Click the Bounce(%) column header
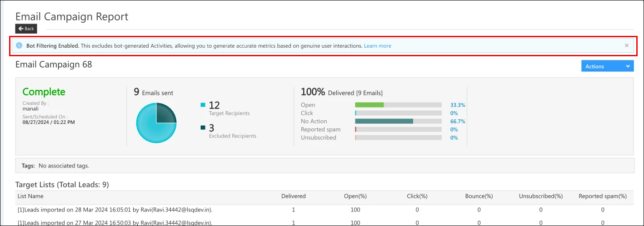 point(479,197)
